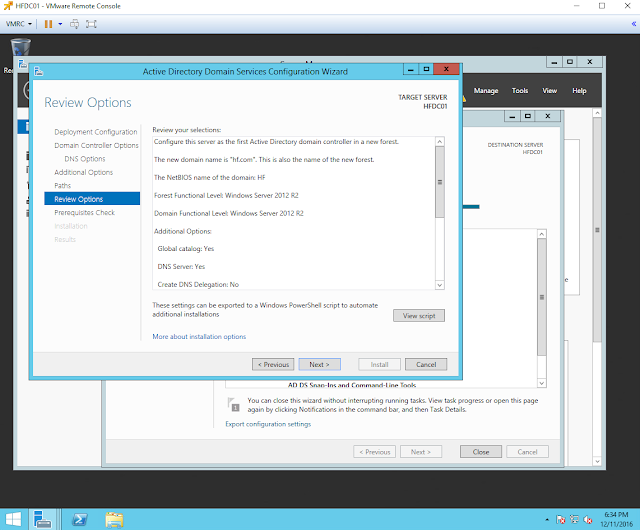Click the send Ctrl+Alt+Del icon
Viewport: 640px width, 530px height.
(x=74, y=24)
